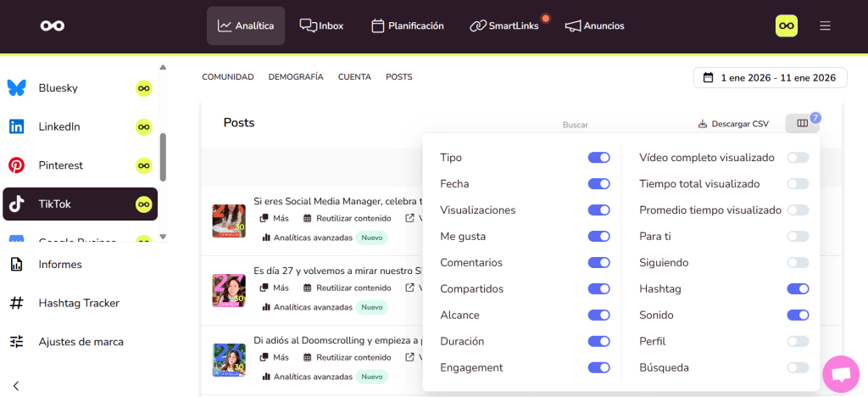Download posts with Descargar CSV
This screenshot has width=868, height=397.
733,124
